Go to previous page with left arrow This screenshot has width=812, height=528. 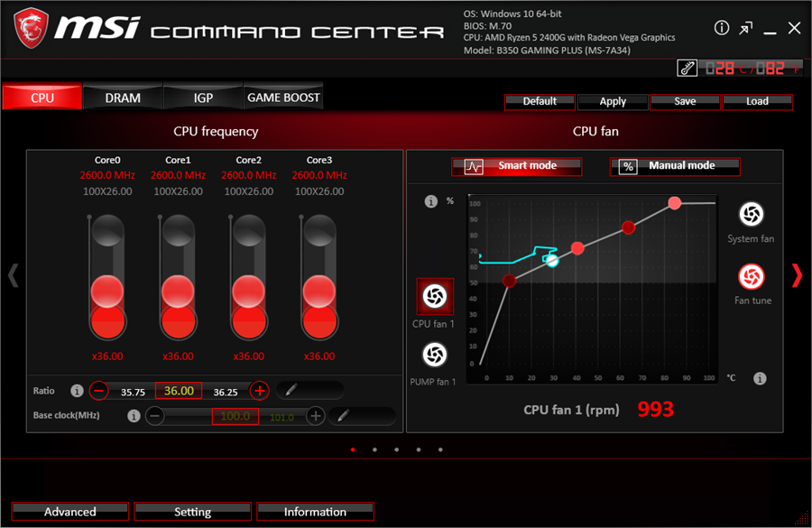[13, 275]
